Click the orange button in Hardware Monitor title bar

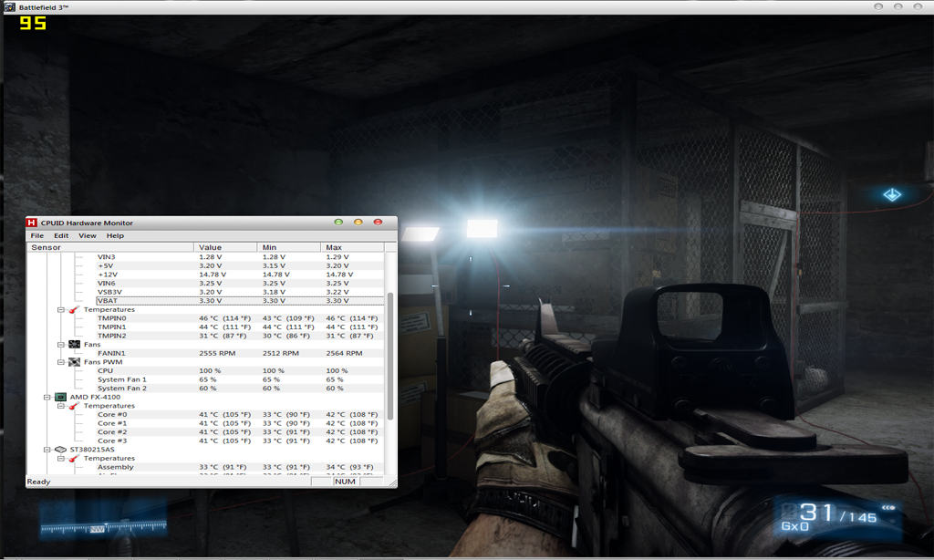[x=358, y=223]
